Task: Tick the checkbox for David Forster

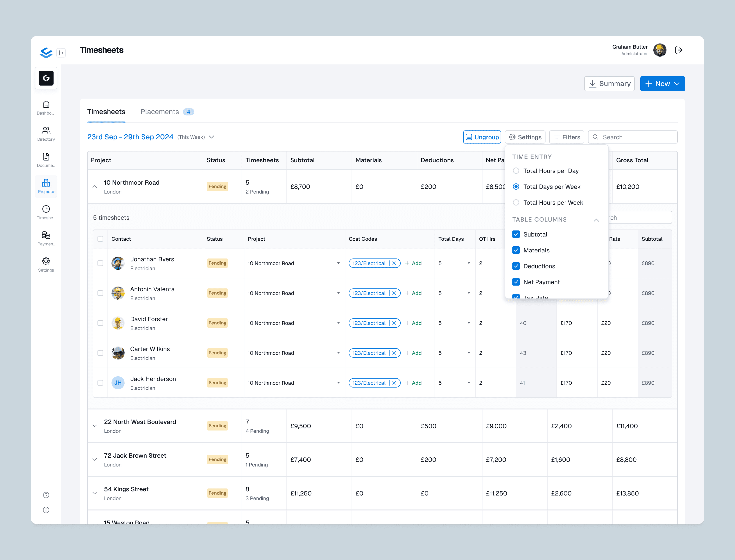Action: [100, 323]
